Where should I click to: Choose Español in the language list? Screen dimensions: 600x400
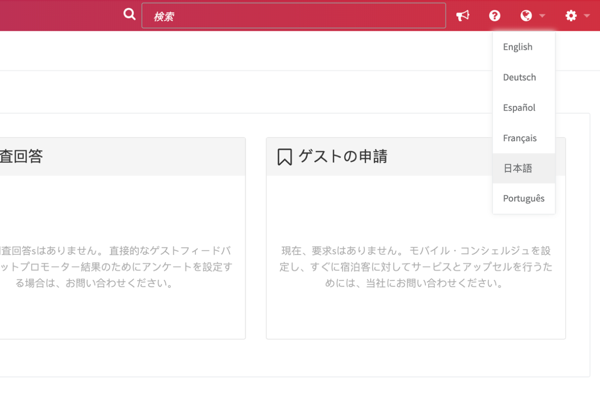pos(524,108)
